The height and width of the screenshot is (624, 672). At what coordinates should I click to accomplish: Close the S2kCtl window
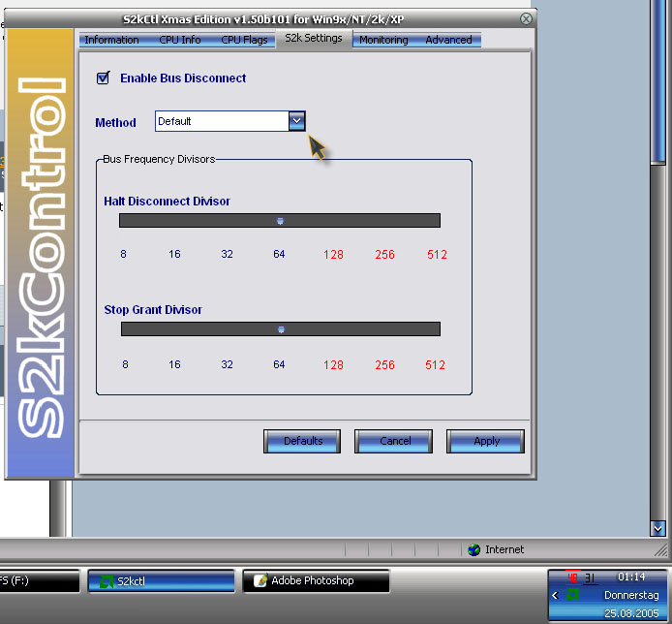526,18
